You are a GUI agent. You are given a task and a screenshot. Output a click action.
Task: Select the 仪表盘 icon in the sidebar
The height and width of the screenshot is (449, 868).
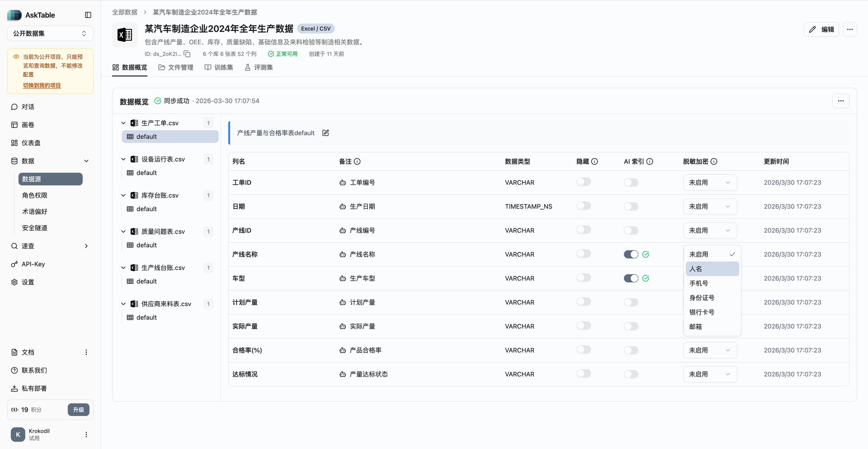(14, 142)
